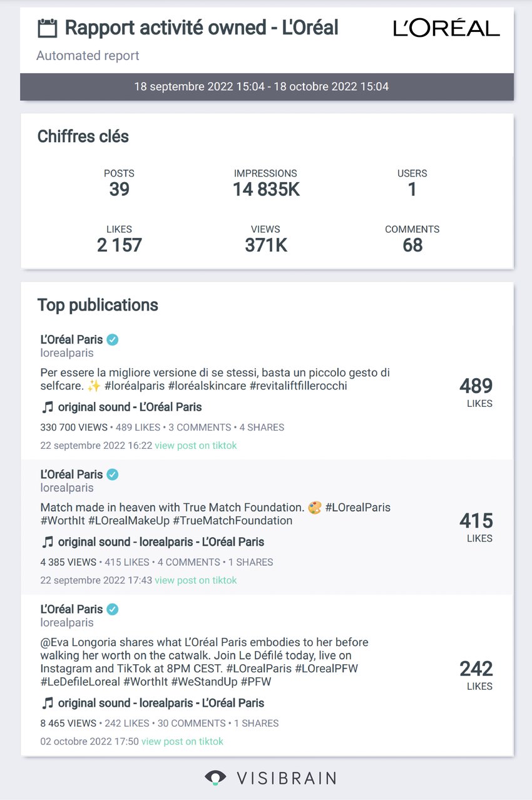The height and width of the screenshot is (800, 532).
Task: Click verified badge on Eva Longoria post
Action: click(x=113, y=609)
